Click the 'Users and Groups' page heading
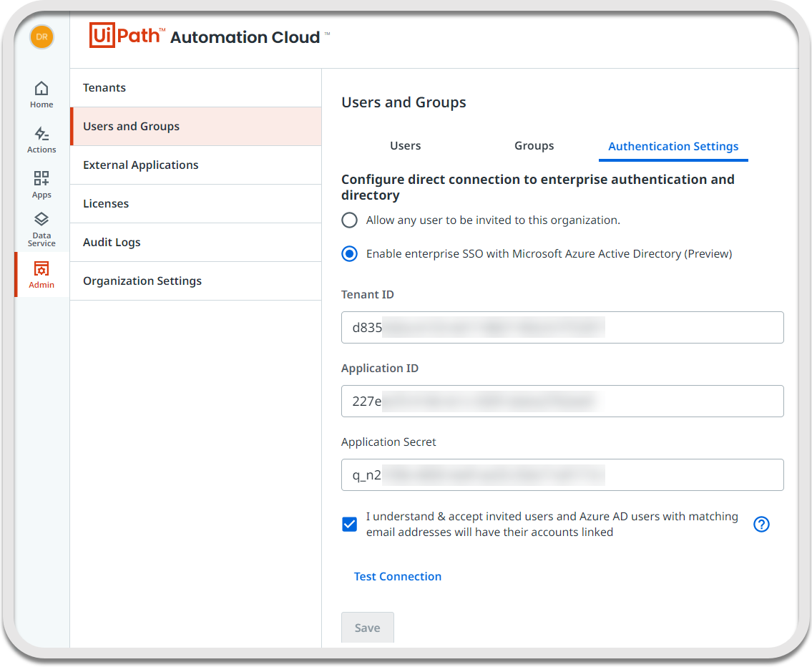This screenshot has width=812, height=667. (x=404, y=102)
